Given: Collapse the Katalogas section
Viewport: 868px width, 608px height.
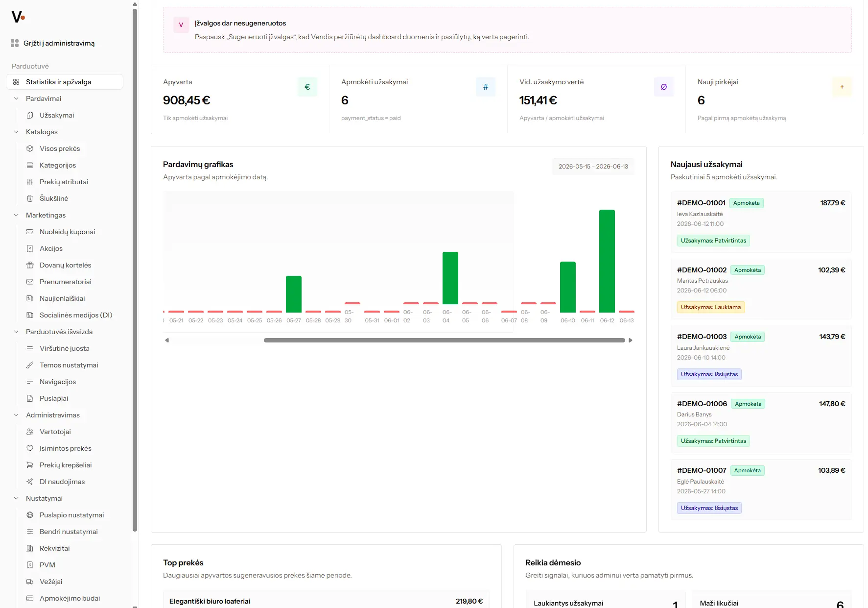Looking at the screenshot, I should tap(16, 132).
